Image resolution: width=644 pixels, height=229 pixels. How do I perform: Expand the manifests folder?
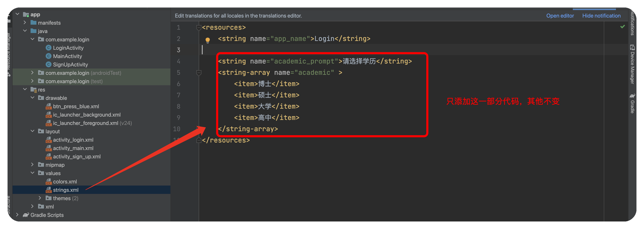(25, 22)
